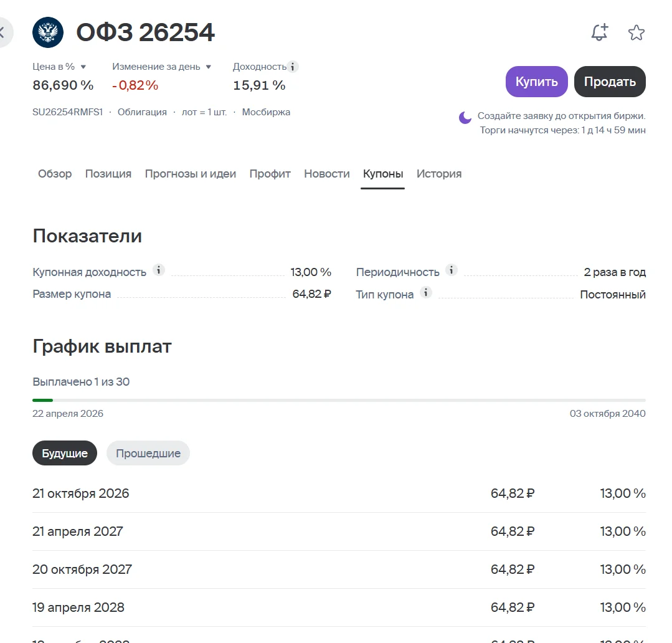
Task: Click the coupon payout progress bar
Action: pyautogui.click(x=339, y=401)
